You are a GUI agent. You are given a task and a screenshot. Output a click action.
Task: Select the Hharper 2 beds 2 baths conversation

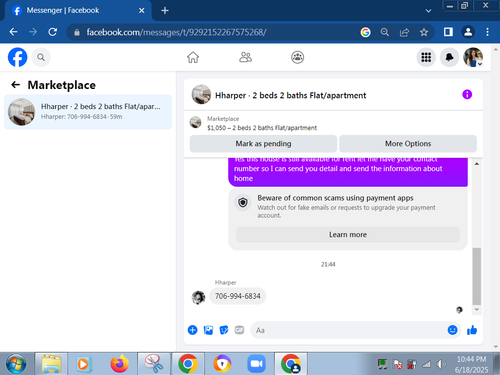[88, 112]
